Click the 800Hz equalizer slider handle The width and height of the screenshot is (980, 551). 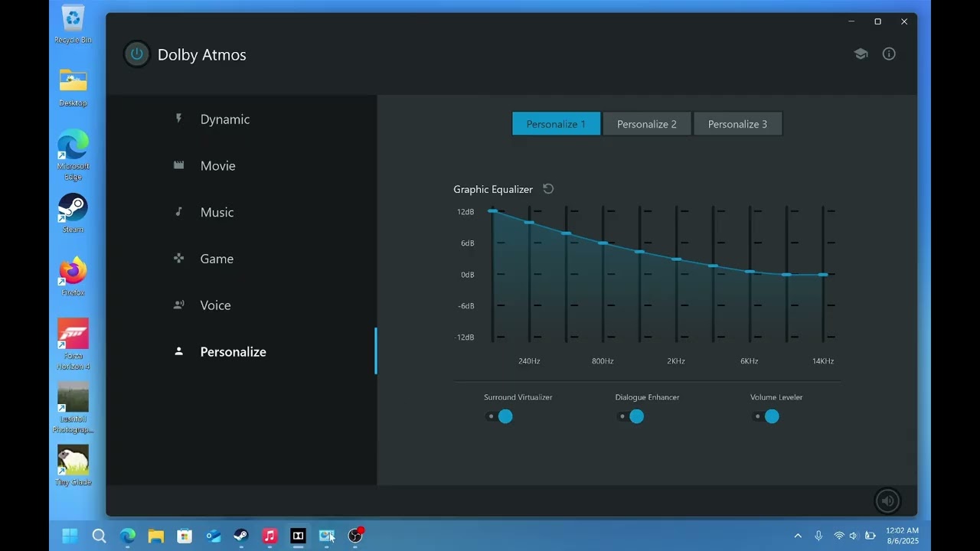tap(603, 243)
